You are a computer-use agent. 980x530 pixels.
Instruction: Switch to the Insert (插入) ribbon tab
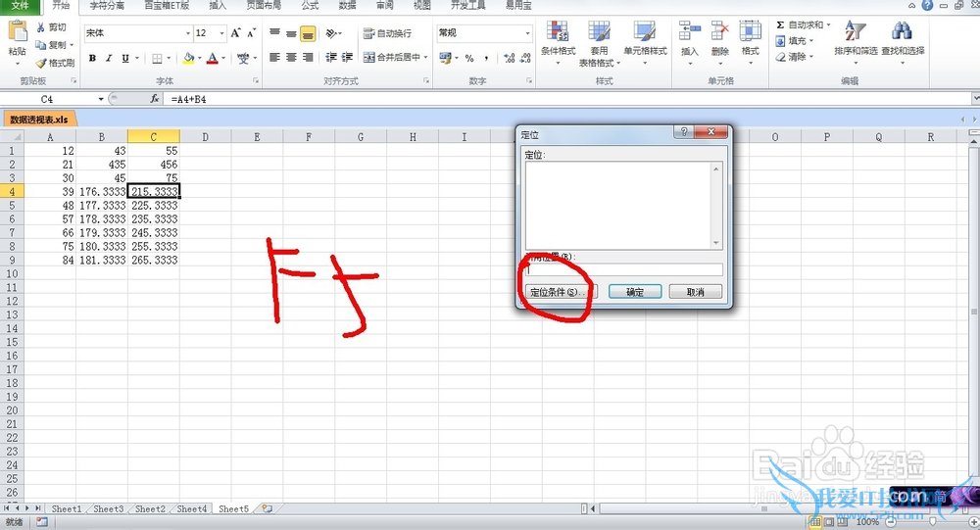coord(218,6)
